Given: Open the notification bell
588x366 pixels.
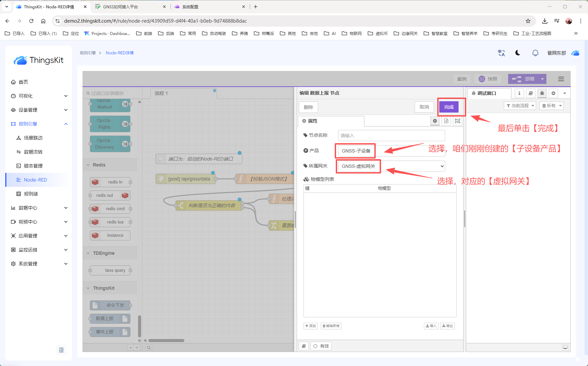Looking at the screenshot, I should (x=535, y=53).
